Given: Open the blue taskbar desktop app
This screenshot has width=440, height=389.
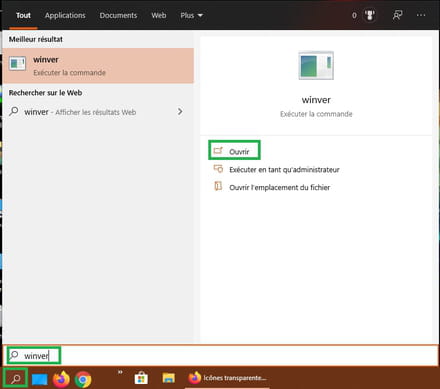Looking at the screenshot, I should coord(40,379).
